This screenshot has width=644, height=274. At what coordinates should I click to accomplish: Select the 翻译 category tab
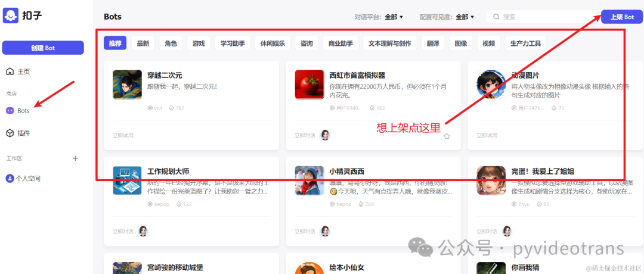(x=433, y=43)
